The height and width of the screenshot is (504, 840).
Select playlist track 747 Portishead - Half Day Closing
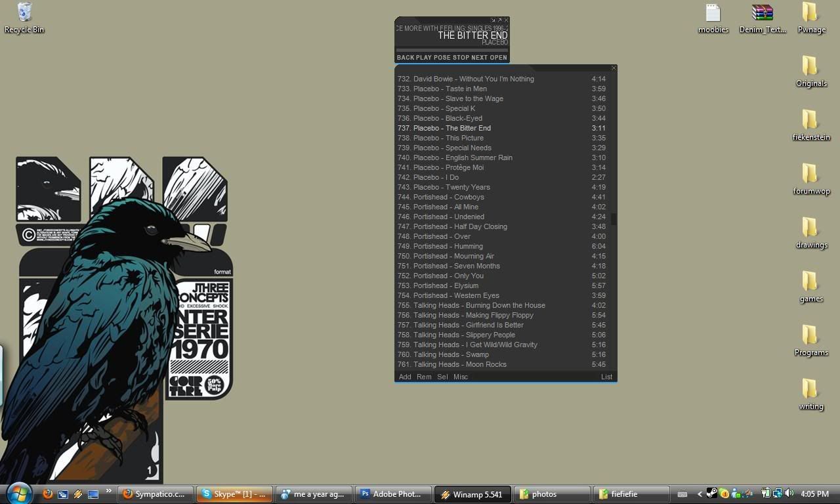pos(502,226)
